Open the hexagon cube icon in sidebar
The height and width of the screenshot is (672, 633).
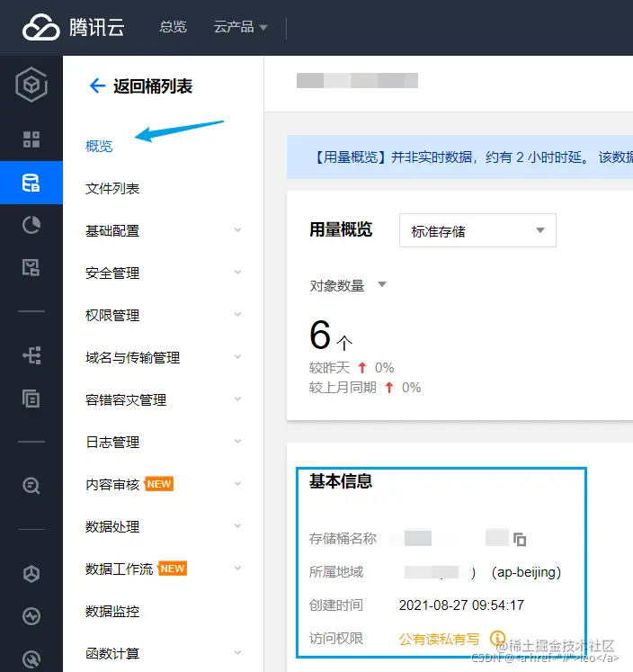point(31,85)
